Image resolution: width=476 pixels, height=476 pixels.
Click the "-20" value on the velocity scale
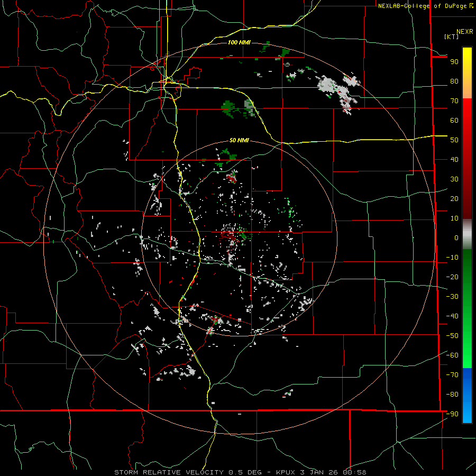[x=452, y=277]
